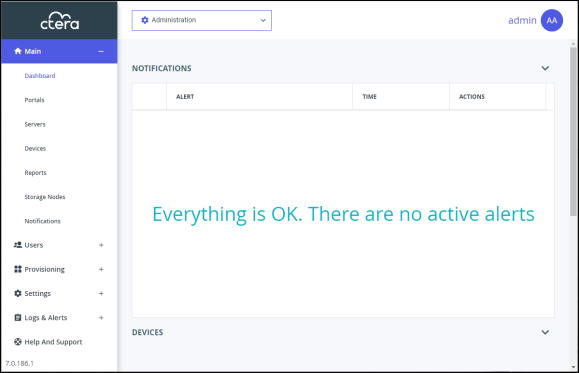Open the Storage Nodes menu item
This screenshot has height=373, width=579.
coord(45,197)
